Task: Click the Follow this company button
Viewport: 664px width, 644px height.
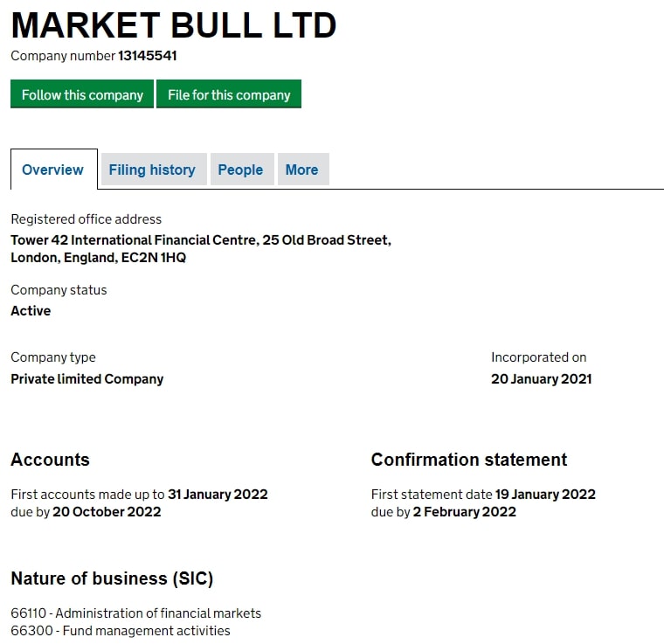Action: tap(82, 94)
